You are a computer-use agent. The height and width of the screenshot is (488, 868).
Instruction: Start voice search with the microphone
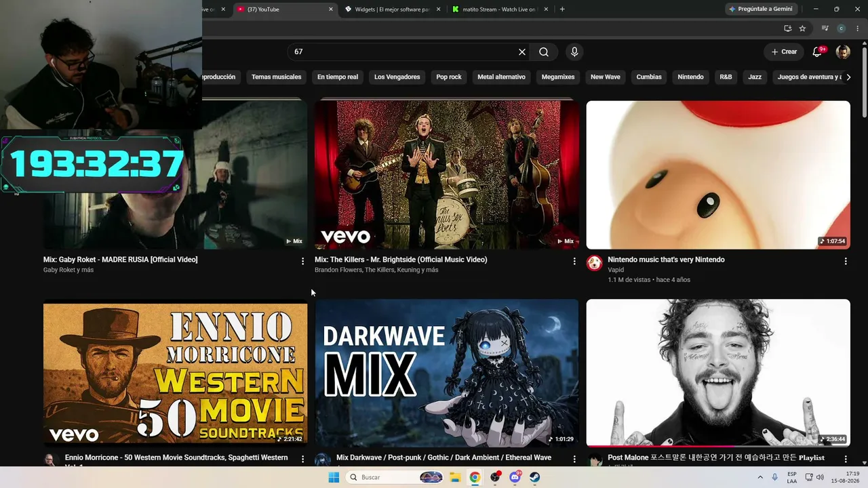coord(574,52)
